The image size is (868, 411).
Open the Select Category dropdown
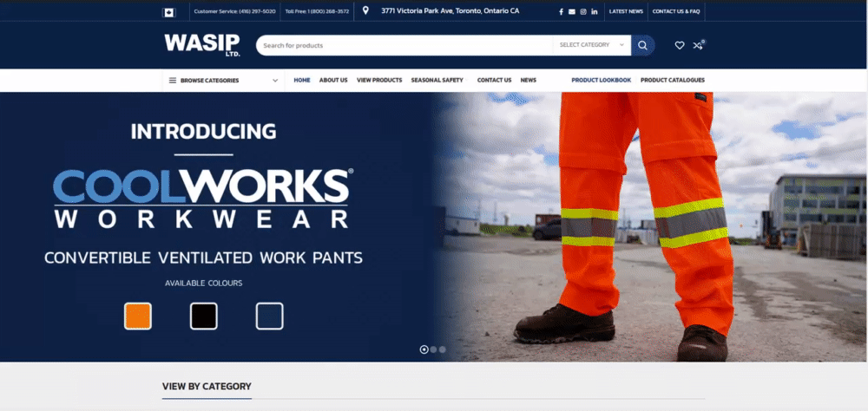point(592,45)
